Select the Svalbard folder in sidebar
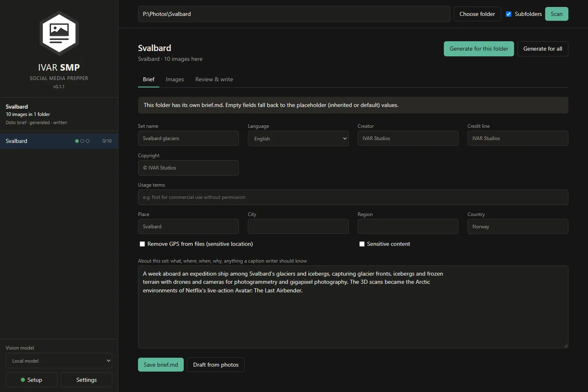 coord(59,141)
